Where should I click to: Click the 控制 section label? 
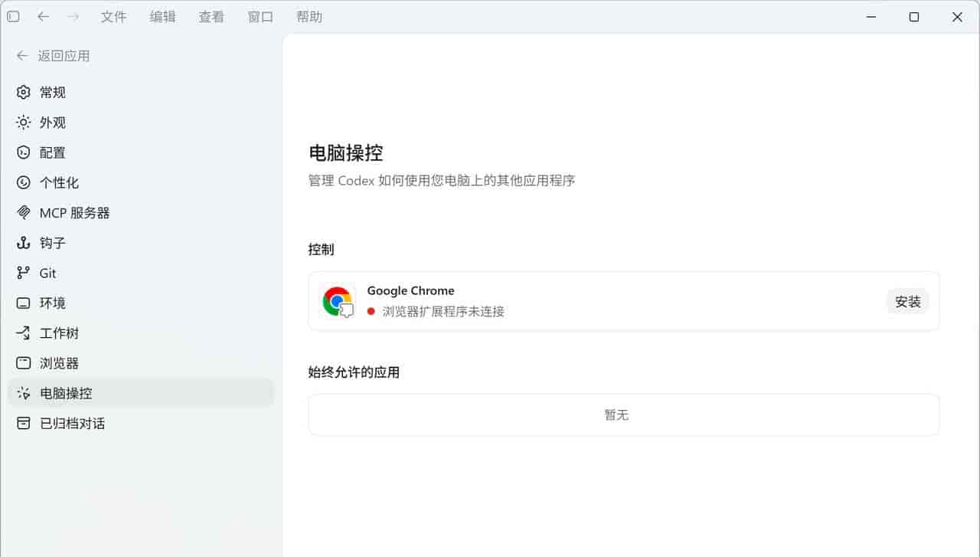tap(321, 249)
